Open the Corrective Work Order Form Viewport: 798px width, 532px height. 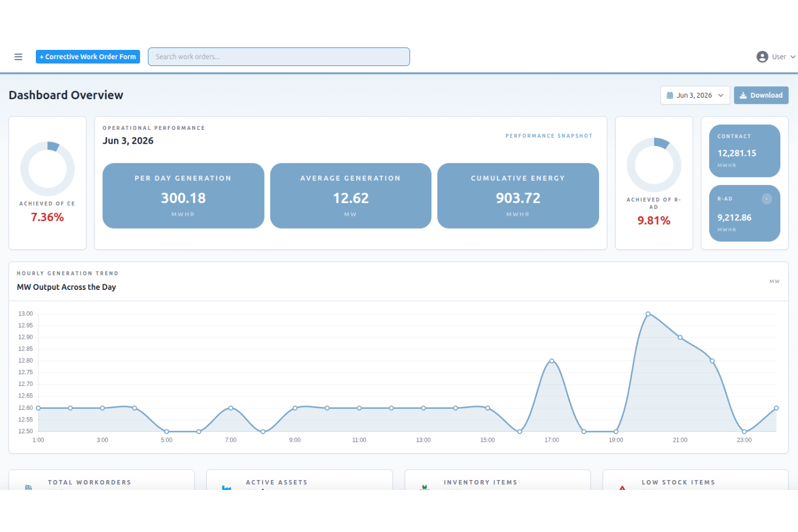pos(88,57)
